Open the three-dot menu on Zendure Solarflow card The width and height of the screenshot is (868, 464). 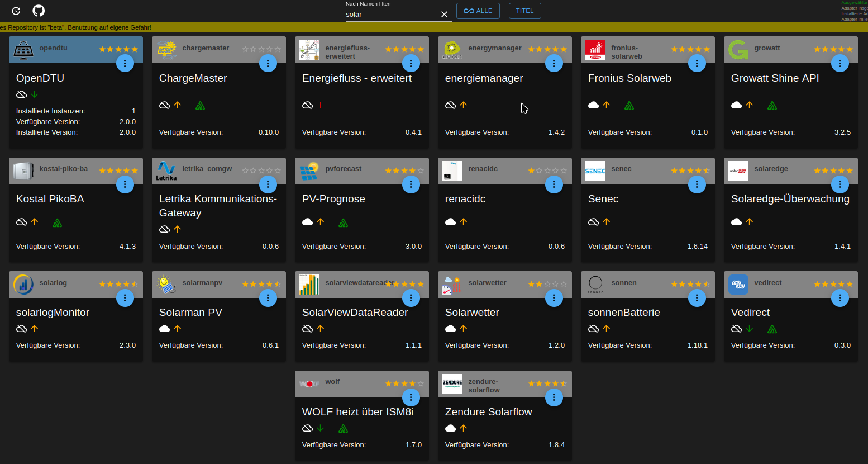[554, 397]
